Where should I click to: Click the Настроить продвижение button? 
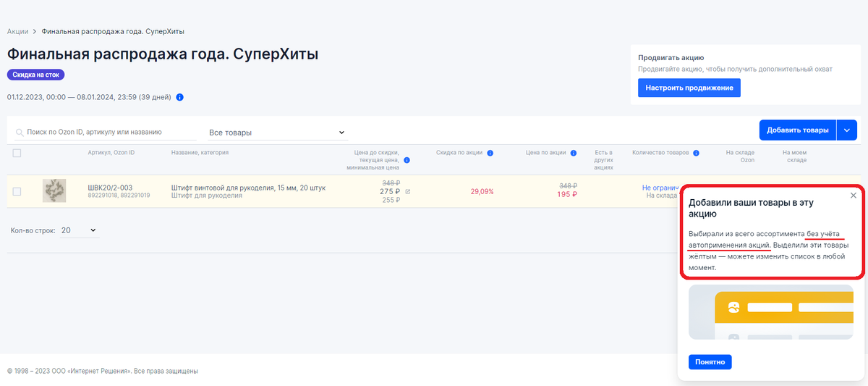pyautogui.click(x=689, y=88)
